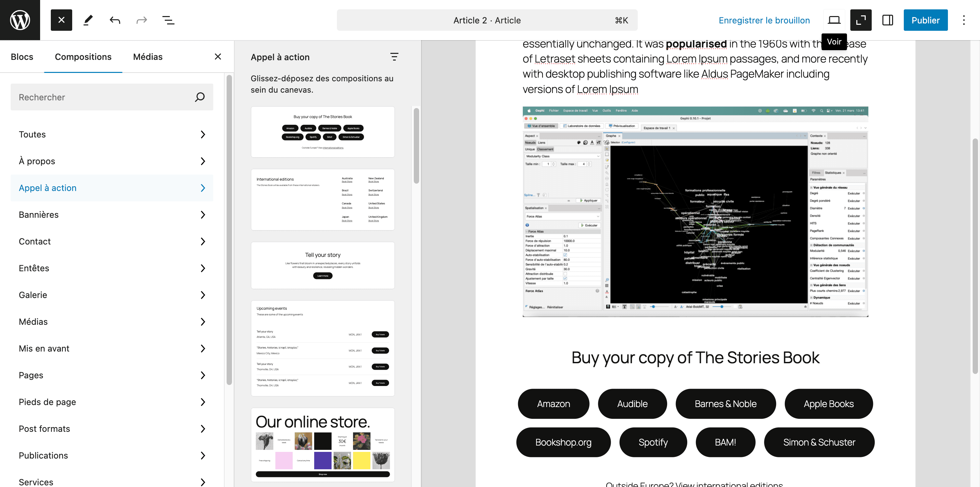Expand the À propos category
Image resolution: width=980 pixels, height=487 pixels.
112,161
